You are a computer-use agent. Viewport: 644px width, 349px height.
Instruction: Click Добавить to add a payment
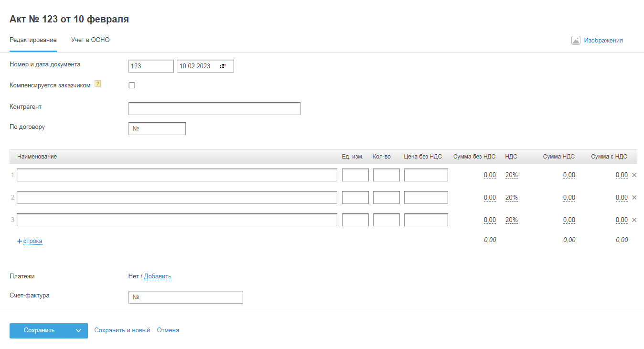[x=158, y=276]
